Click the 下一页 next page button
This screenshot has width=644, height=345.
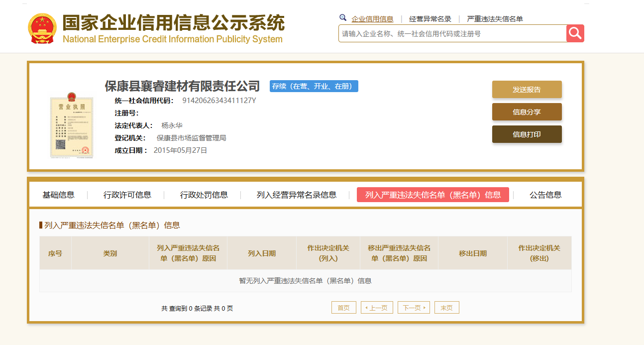pyautogui.click(x=414, y=308)
